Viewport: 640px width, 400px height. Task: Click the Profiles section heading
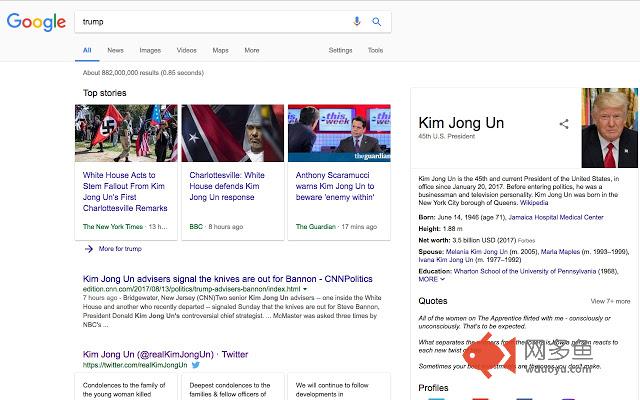click(x=433, y=388)
